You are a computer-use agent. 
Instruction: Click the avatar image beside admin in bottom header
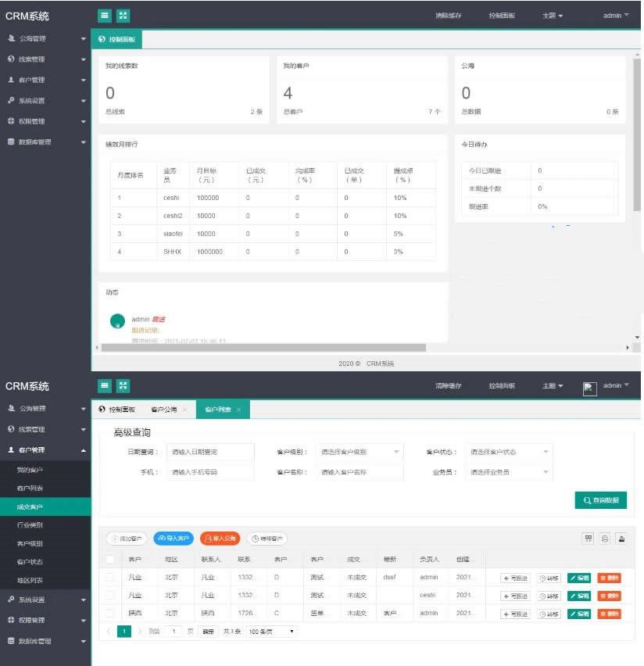tap(589, 388)
